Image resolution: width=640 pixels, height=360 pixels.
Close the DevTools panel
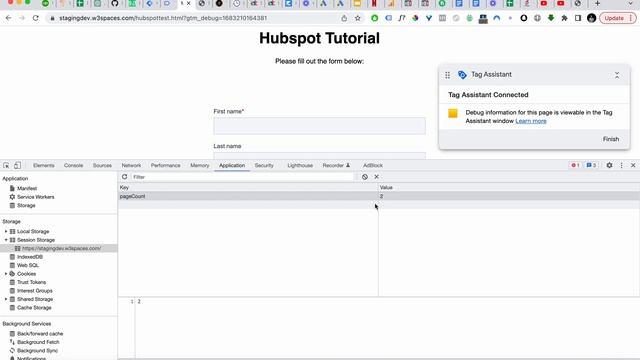(633, 165)
